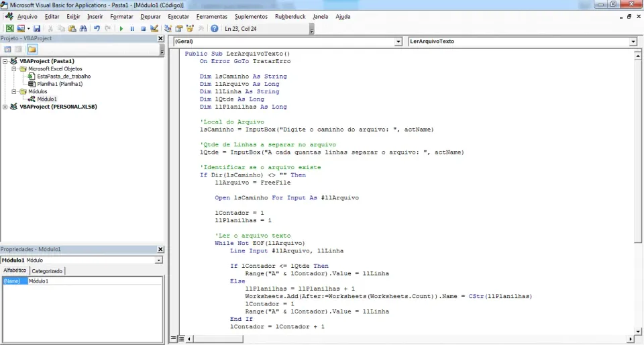Open the Módulo1 Módulo properties dropdown

(x=158, y=260)
